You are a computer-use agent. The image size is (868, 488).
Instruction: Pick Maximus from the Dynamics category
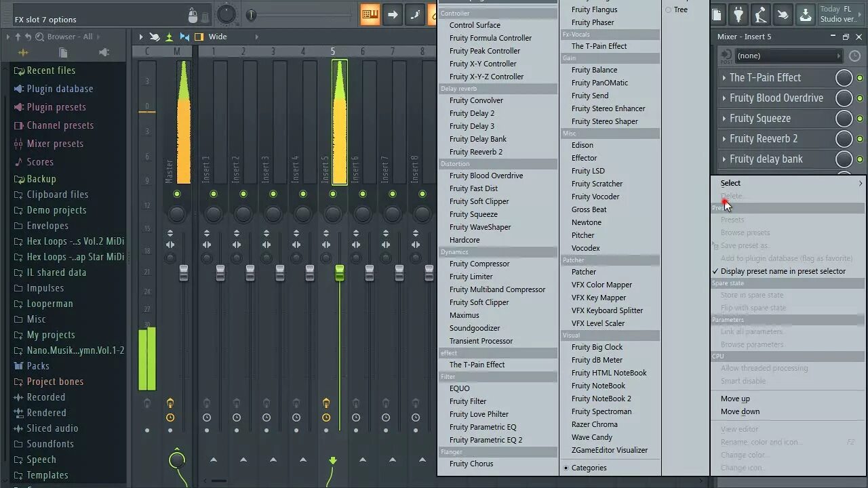coord(464,315)
